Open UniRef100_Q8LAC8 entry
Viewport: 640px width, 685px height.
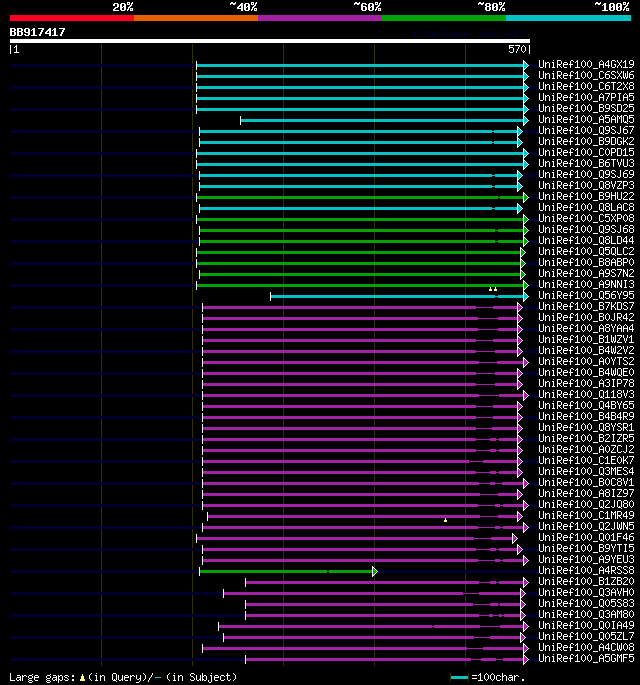[586, 207]
